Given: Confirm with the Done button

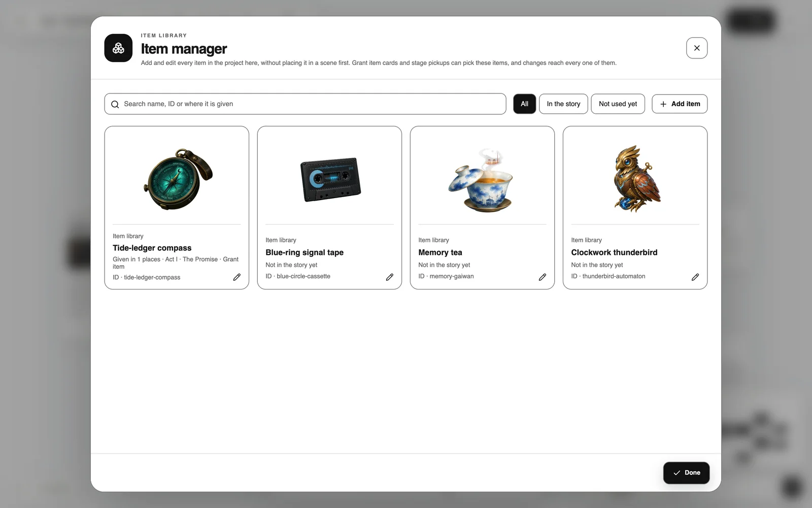Looking at the screenshot, I should coord(686,472).
